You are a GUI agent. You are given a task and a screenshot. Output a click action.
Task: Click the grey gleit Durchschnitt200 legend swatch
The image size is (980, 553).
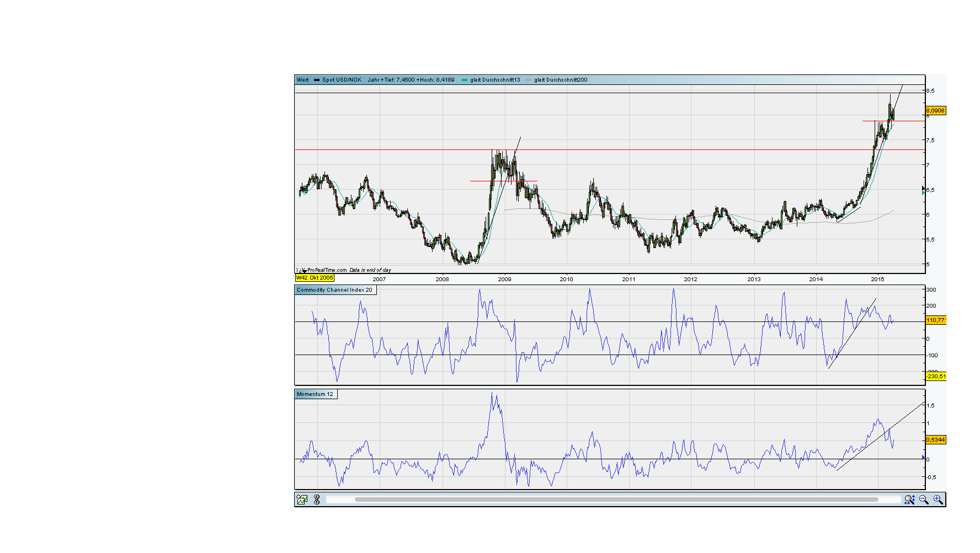point(529,80)
